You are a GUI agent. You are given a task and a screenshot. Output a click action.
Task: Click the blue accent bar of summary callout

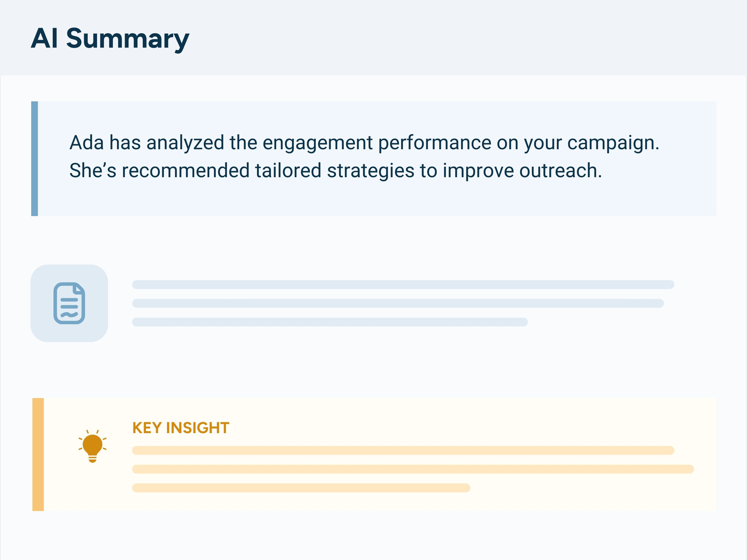(35, 159)
